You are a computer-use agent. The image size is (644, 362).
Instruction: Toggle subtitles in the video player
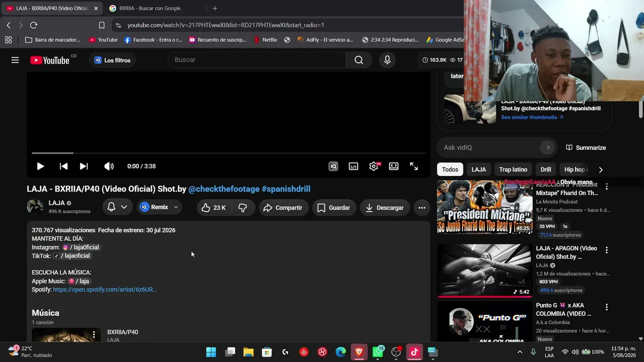click(354, 166)
